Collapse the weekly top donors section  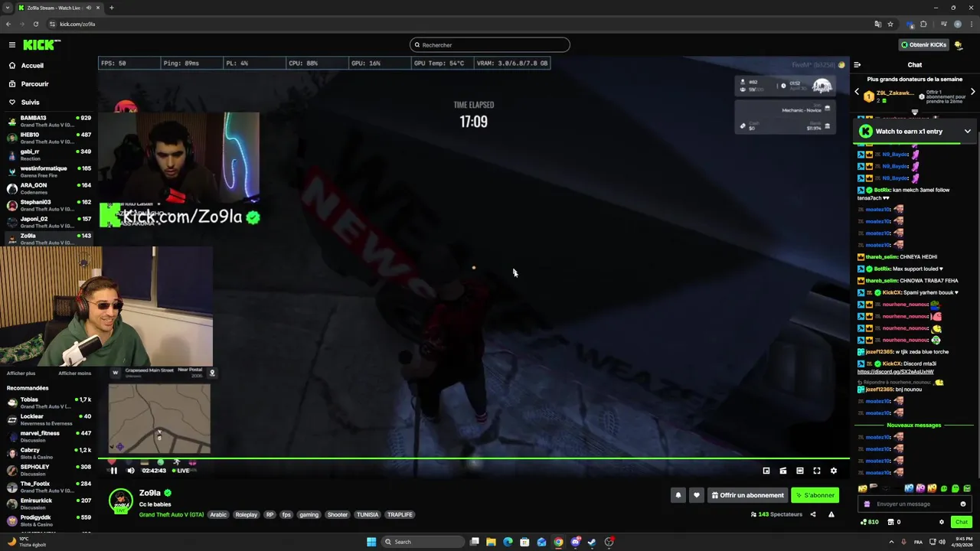pos(914,112)
